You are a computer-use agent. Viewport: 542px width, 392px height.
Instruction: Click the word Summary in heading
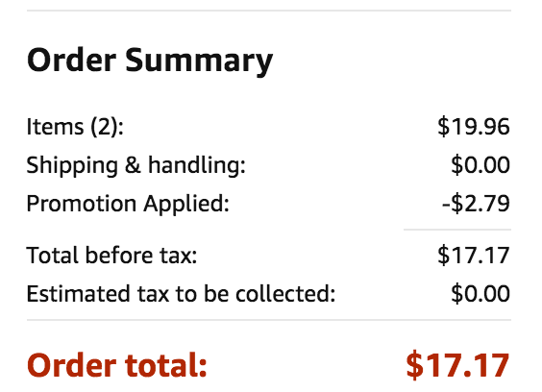tap(199, 61)
